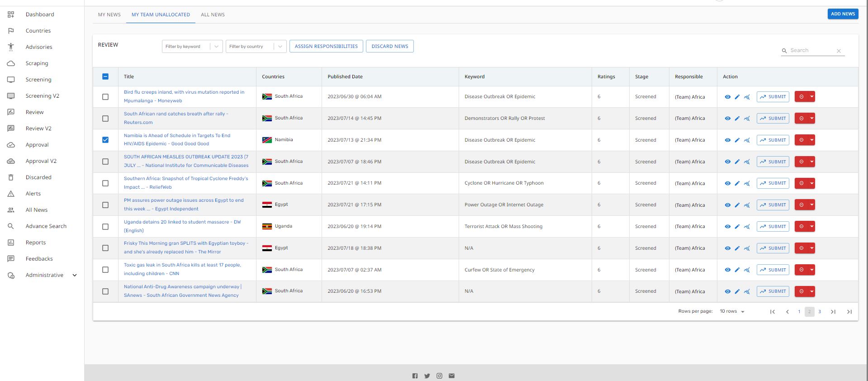This screenshot has height=381, width=868.
Task: Toggle the select-all header checkbox
Action: [105, 76]
